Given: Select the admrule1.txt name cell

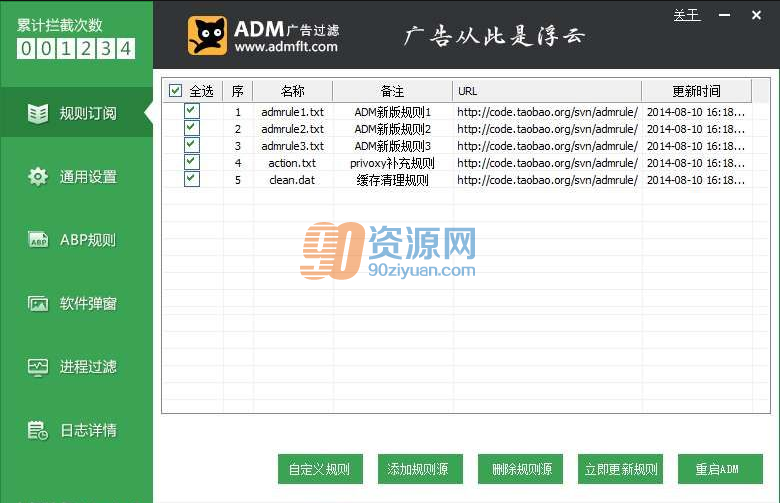Looking at the screenshot, I should pos(292,112).
